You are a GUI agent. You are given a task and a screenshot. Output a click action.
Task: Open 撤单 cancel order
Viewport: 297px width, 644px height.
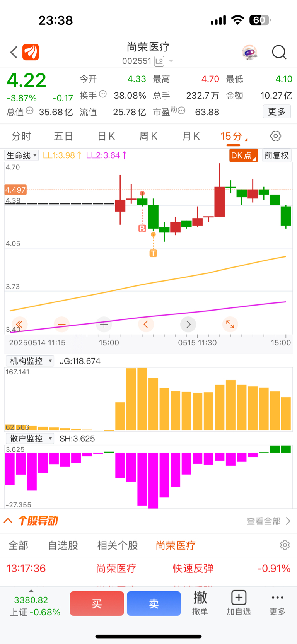pos(200,603)
